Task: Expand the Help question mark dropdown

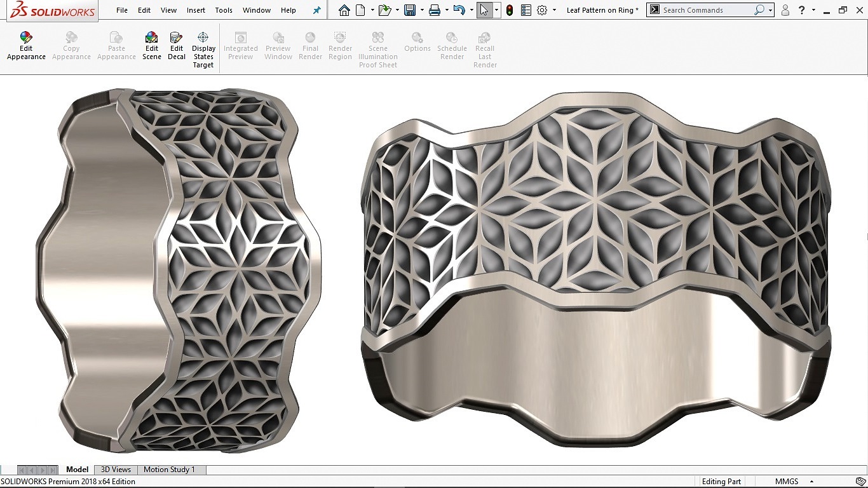Action: pos(813,10)
